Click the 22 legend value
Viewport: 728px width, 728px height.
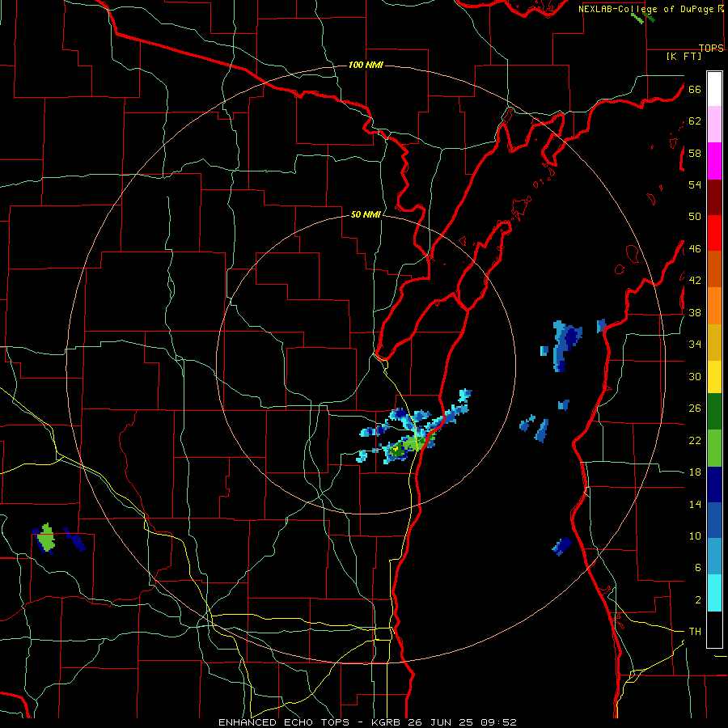pos(695,440)
